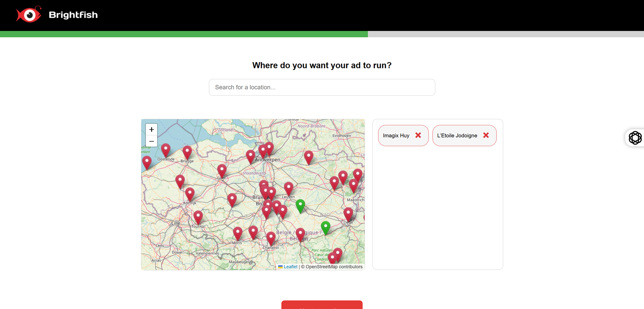Select the map pin above Mons label
This screenshot has height=309, width=644.
tap(238, 234)
